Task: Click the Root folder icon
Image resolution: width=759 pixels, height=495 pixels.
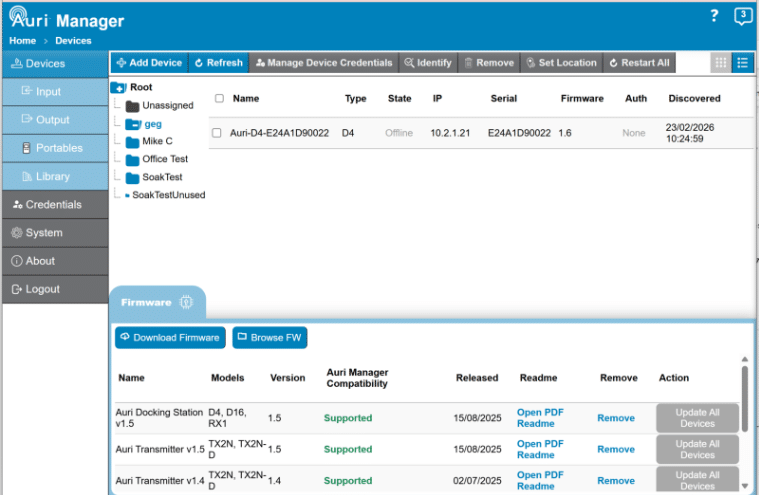Action: point(119,88)
